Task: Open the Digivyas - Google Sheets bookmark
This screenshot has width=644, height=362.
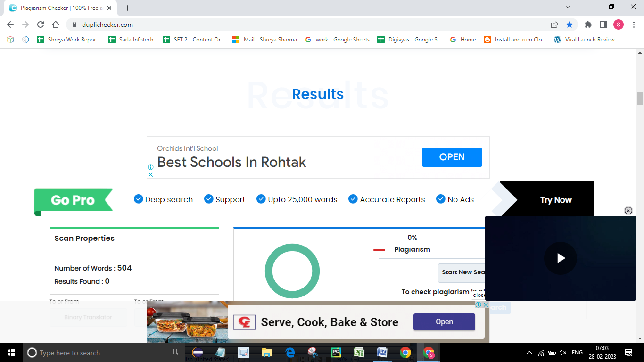Action: 410,40
